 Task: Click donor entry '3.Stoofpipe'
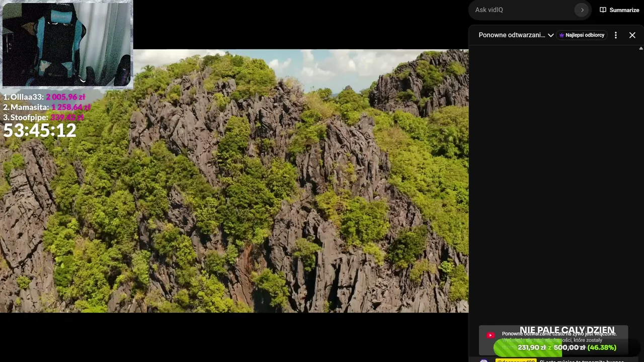click(43, 117)
